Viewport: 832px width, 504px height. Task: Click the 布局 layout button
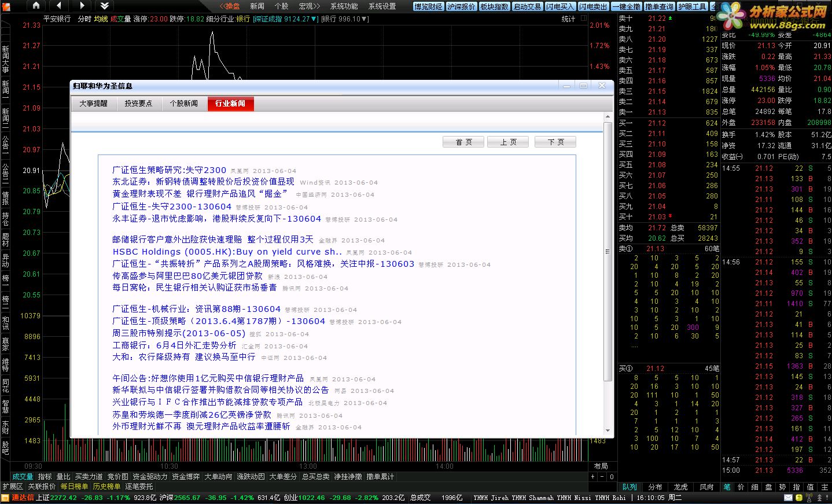(601, 466)
